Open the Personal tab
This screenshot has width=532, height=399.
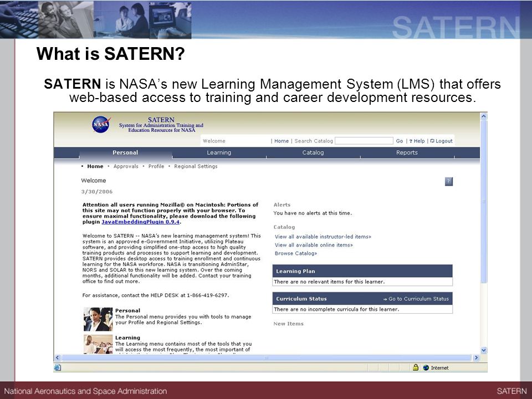point(125,153)
